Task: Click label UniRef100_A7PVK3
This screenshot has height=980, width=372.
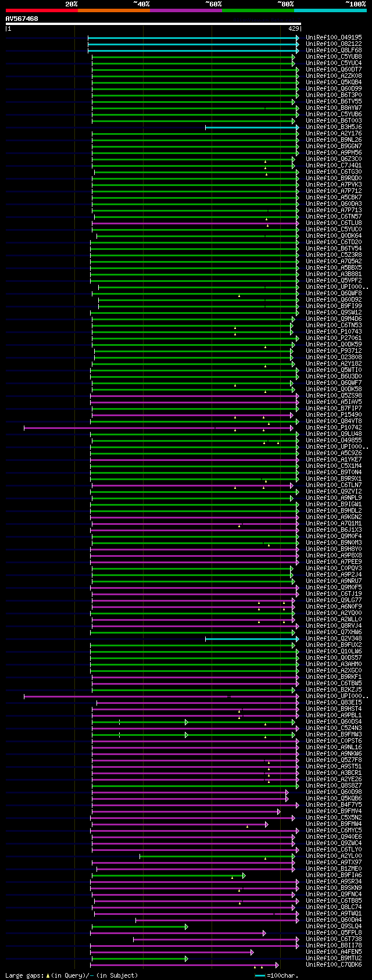Action: [x=334, y=184]
